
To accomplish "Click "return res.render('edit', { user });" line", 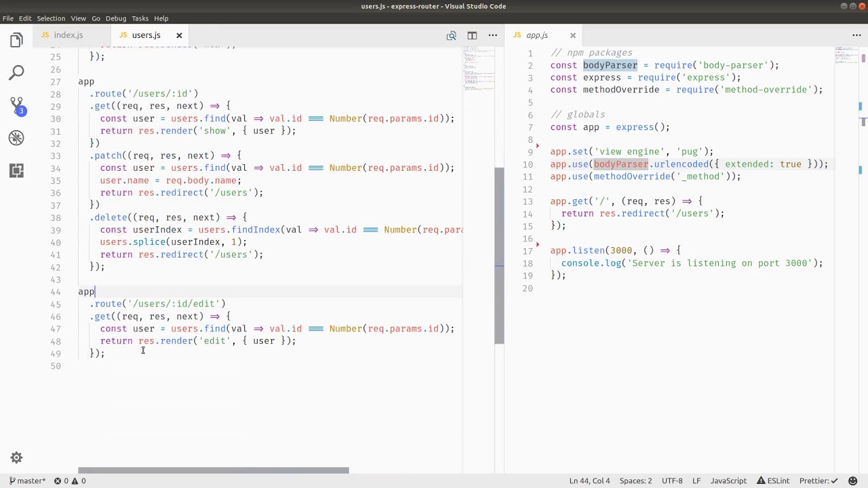I will tap(198, 341).
